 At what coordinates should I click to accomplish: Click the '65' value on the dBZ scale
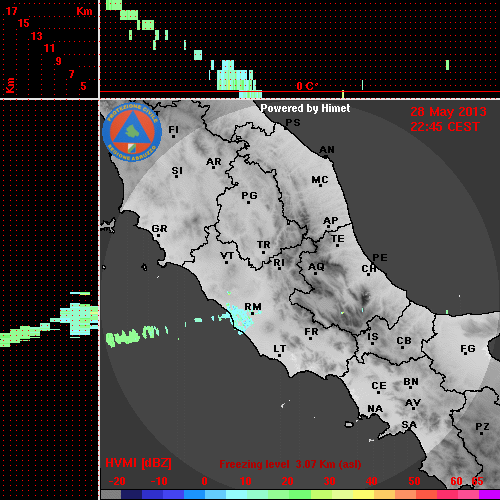coord(477,481)
